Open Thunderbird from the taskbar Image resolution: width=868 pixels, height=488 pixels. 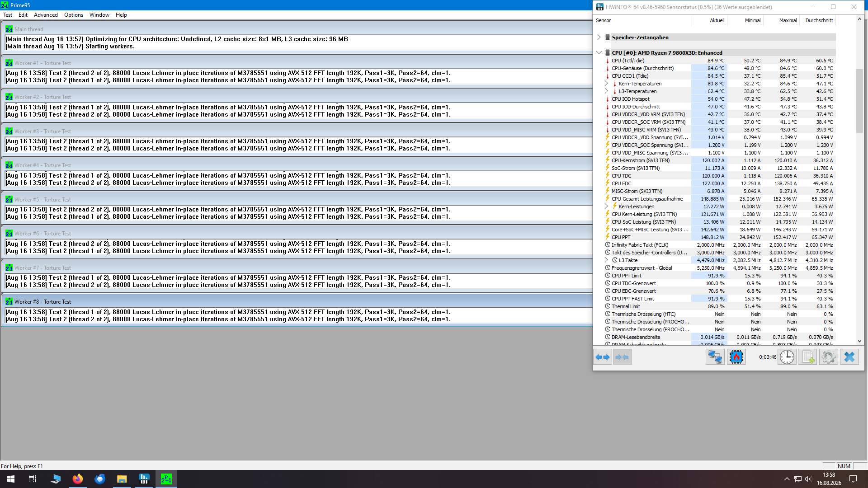[x=100, y=479]
